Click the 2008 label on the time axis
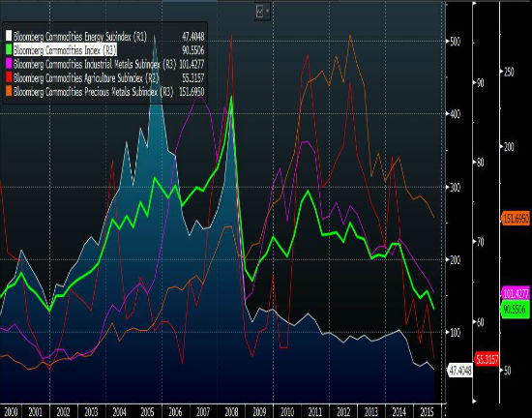This screenshot has width=532, height=418. [x=231, y=412]
